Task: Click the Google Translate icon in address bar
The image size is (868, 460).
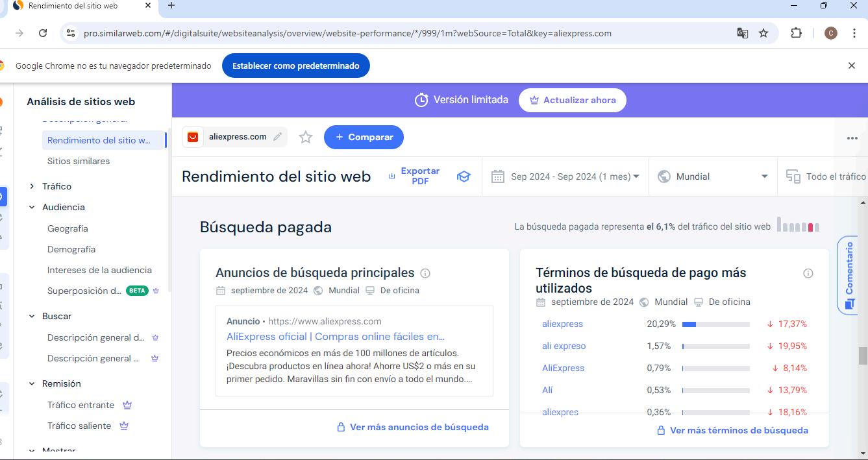Action: coord(743,33)
